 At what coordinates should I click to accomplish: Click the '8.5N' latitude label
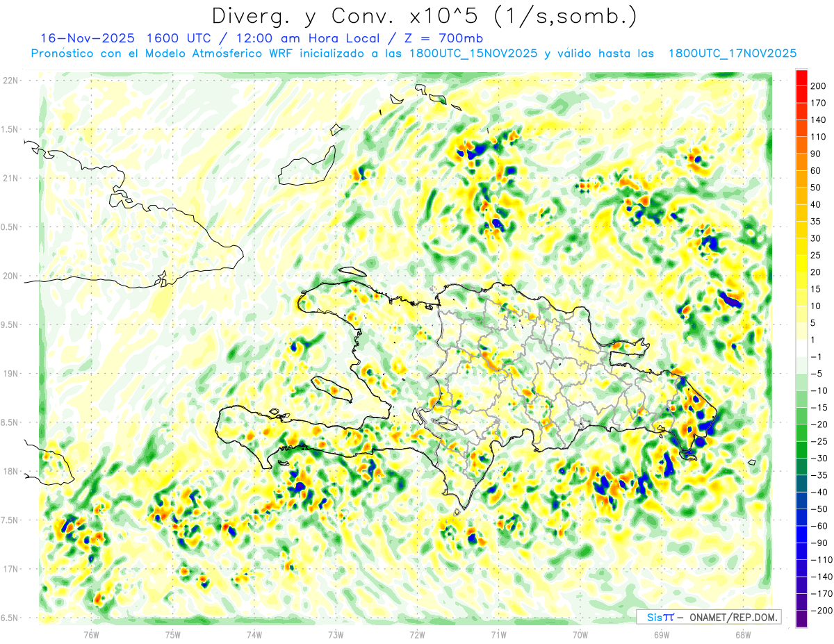[10, 422]
